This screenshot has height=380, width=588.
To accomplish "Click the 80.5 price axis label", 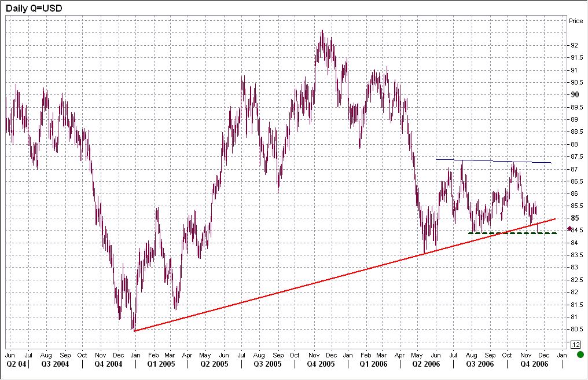I will (x=577, y=329).
